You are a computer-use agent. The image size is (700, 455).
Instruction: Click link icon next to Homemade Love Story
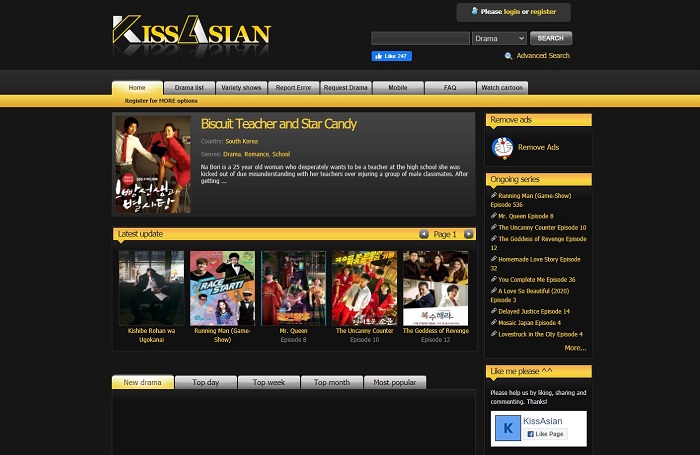pos(494,259)
